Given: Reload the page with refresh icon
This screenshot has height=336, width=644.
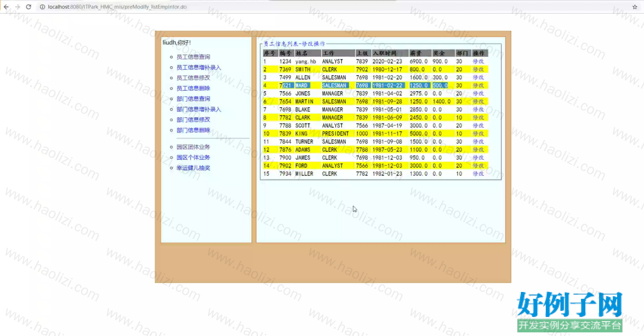Looking at the screenshot, I should 28,7.
